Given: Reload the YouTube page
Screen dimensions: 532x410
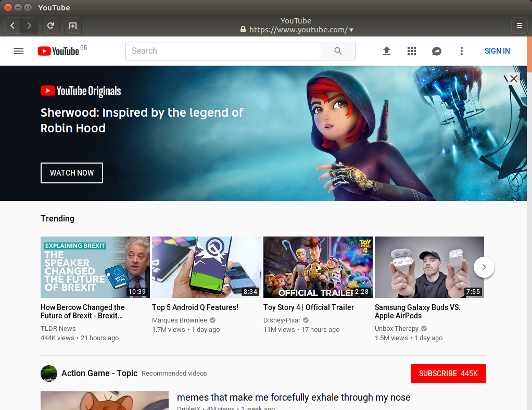Looking at the screenshot, I should [x=50, y=26].
